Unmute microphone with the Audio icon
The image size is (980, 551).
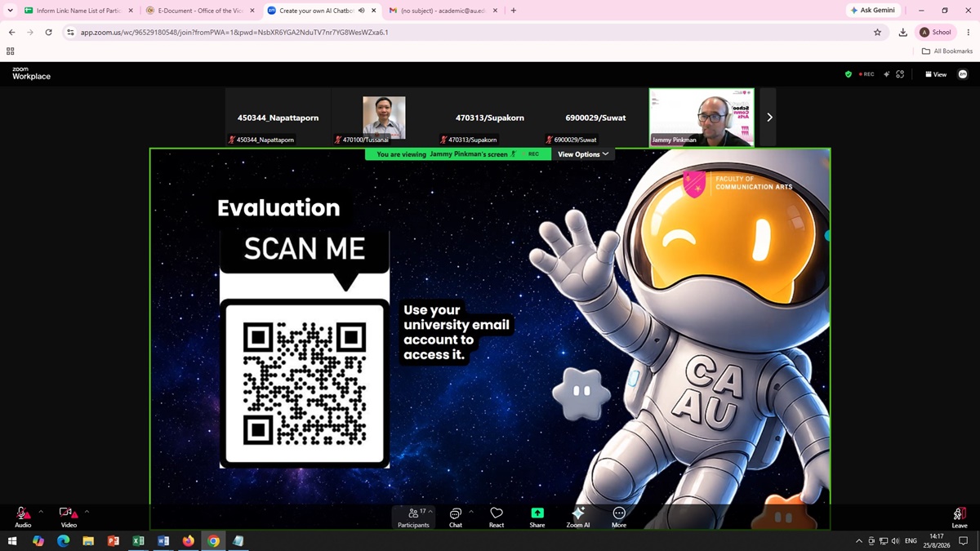23,516
